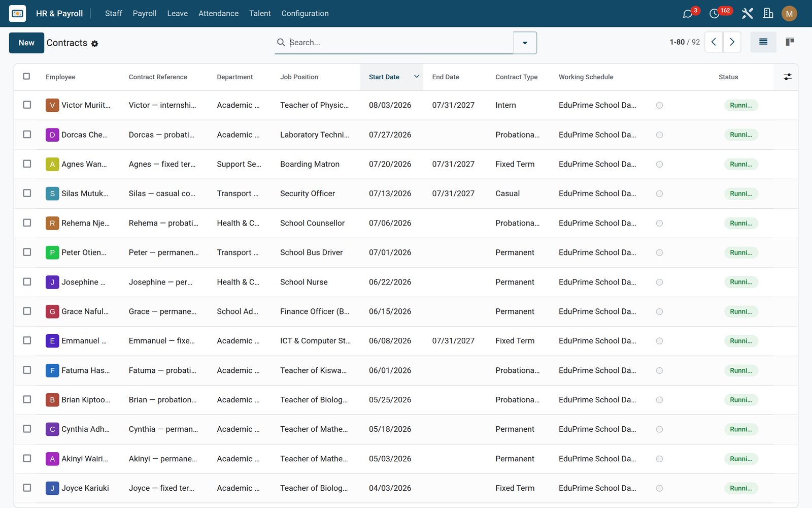Go to previous page of contracts
The height and width of the screenshot is (508, 812).
pos(714,42)
